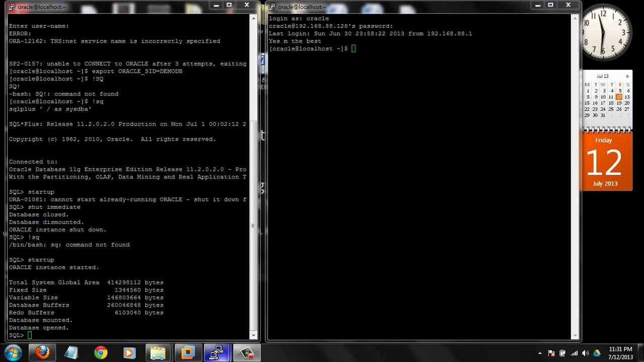Image resolution: width=644 pixels, height=362 pixels.
Task: Click 'Database opened.' line
Action: (39, 328)
